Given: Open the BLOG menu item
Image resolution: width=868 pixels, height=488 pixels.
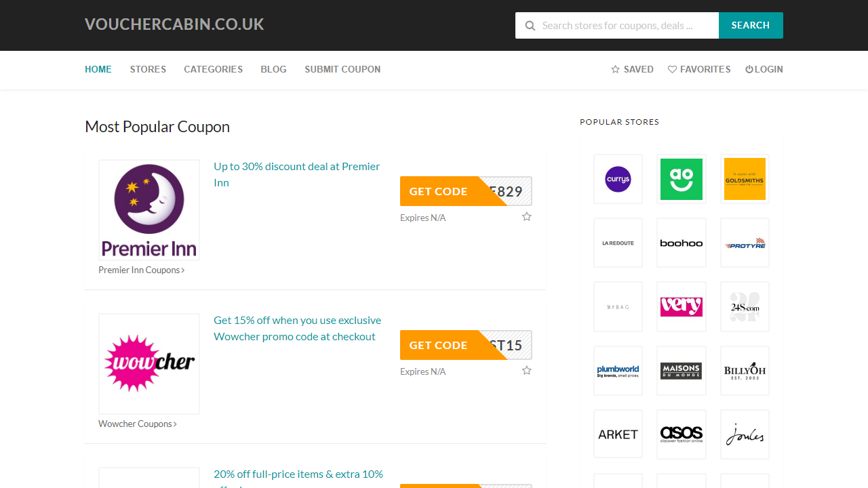Looking at the screenshot, I should coord(273,69).
